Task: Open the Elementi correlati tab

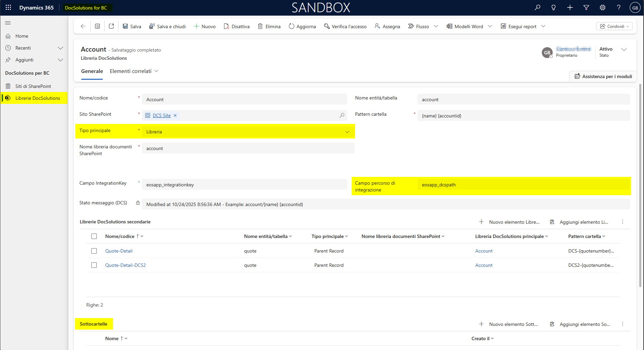Action: (134, 71)
